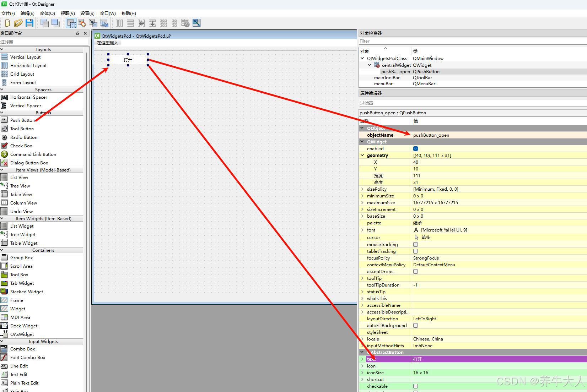Screen dimensions: 587x392
Task: Expand the minimumSize property
Action: pos(362,196)
